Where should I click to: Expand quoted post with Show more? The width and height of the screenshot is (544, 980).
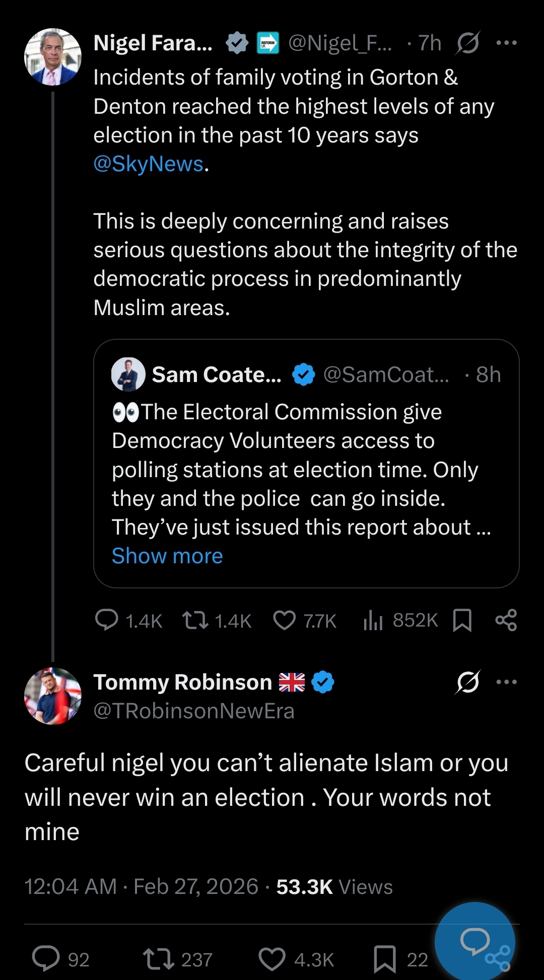coord(167,556)
